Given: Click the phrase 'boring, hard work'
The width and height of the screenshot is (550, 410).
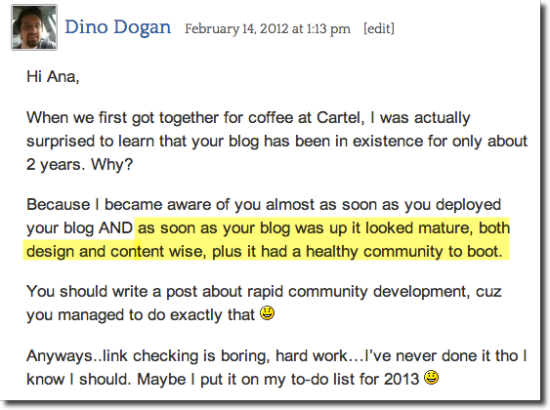Looking at the screenshot, I should [x=284, y=356].
